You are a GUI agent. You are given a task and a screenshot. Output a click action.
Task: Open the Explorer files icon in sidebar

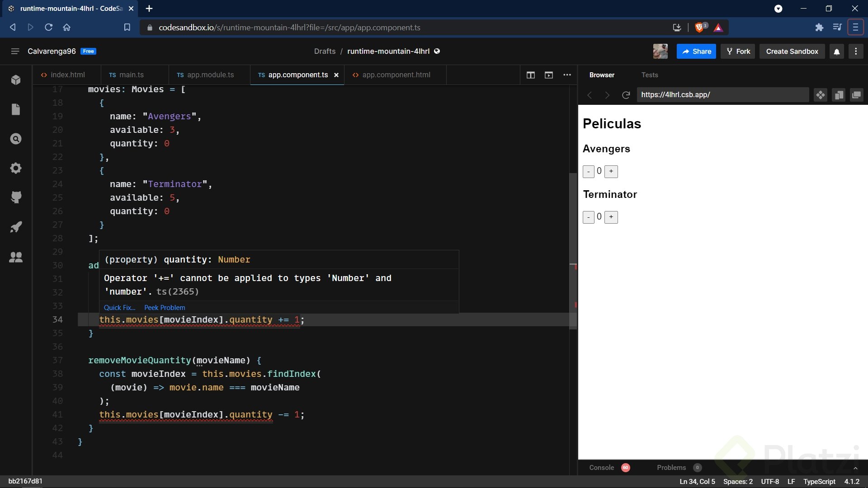(16, 109)
